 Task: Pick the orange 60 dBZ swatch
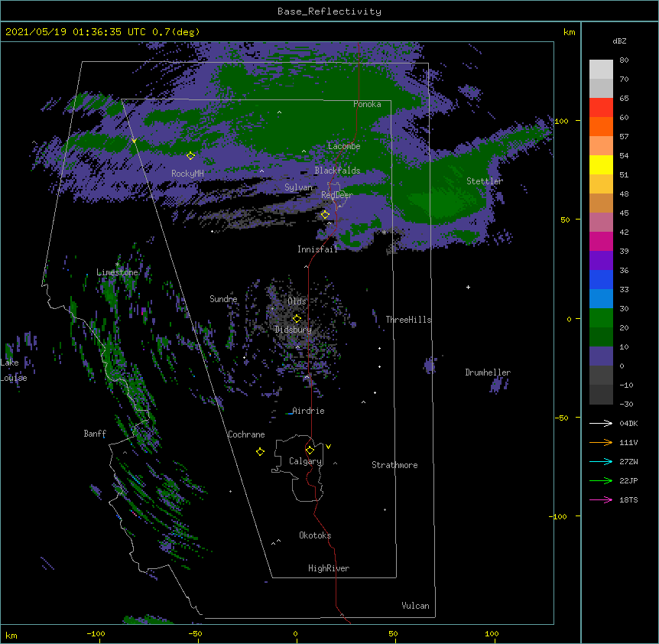601,126
